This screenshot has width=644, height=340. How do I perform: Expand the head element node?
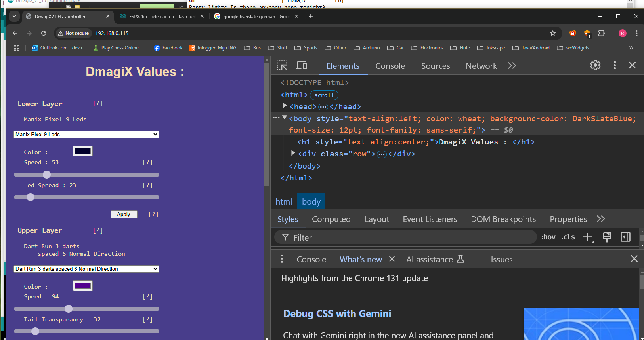point(285,106)
